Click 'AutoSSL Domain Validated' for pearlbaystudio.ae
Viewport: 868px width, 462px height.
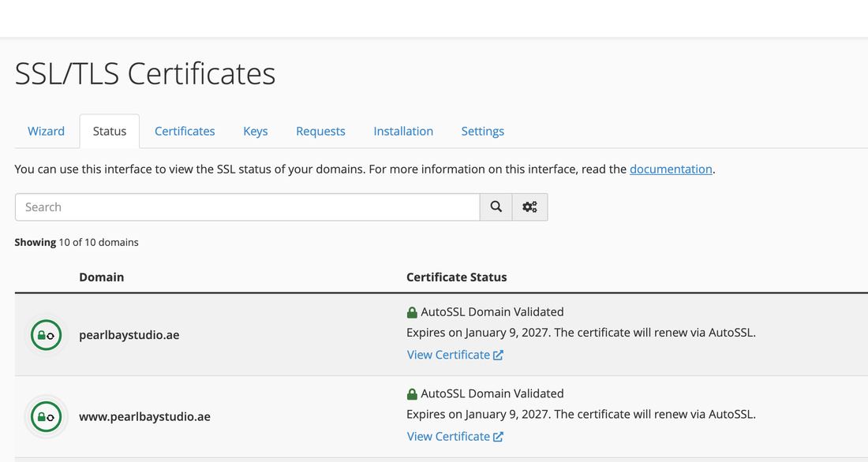pyautogui.click(x=492, y=312)
